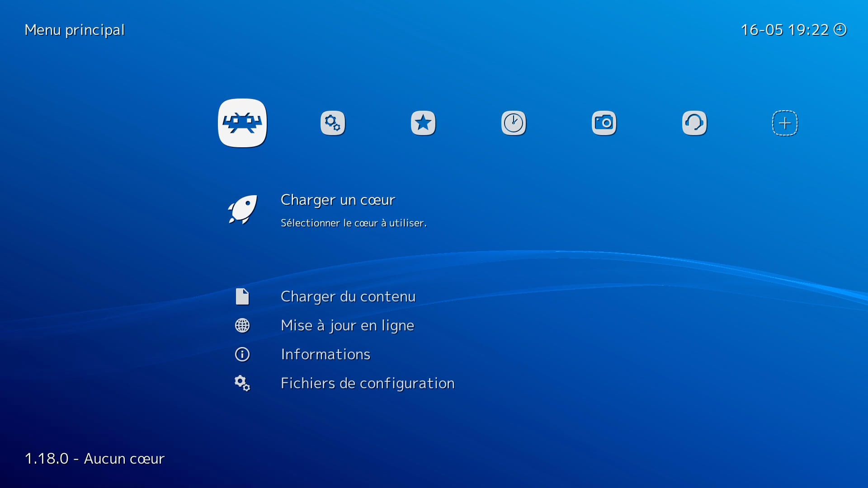Open Fichiers de configuration
Screen dimensions: 868x488
click(x=367, y=383)
